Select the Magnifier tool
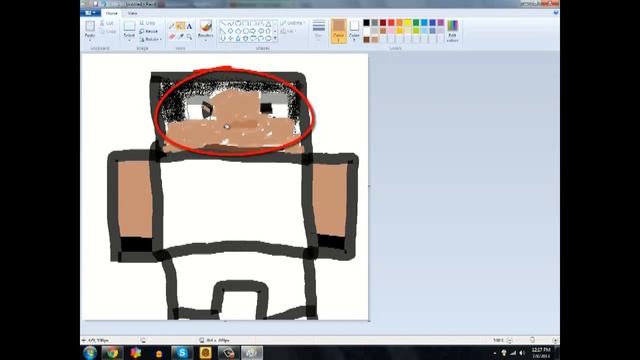Screen dimensions: 640x360 189,36
